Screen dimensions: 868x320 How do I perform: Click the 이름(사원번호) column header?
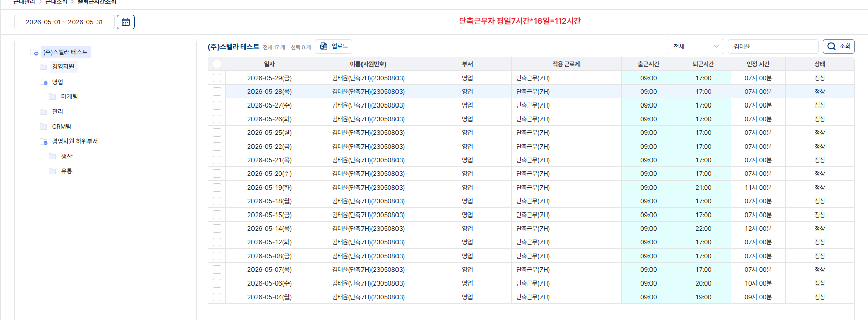(x=368, y=64)
